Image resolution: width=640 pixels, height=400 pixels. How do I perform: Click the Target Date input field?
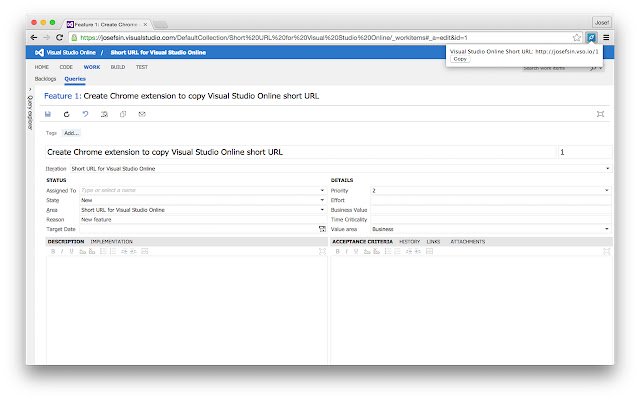pyautogui.click(x=198, y=229)
